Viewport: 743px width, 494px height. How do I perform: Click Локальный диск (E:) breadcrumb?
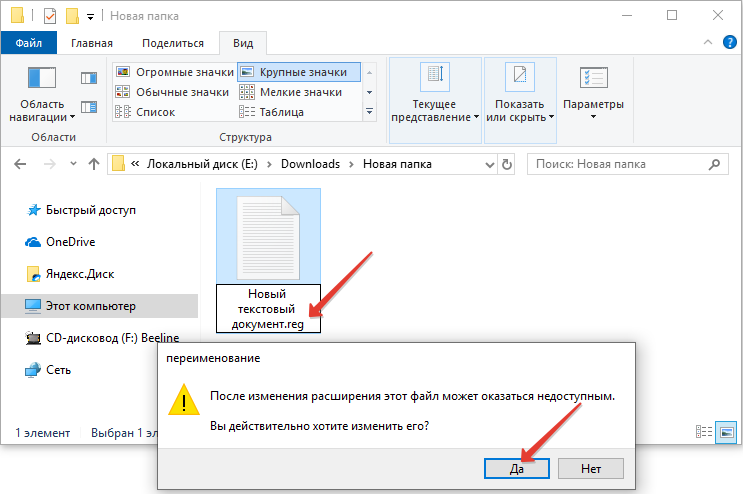(x=202, y=164)
